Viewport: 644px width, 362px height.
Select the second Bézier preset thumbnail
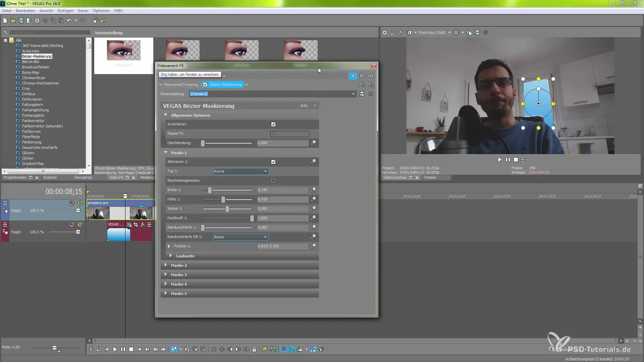[x=183, y=50]
